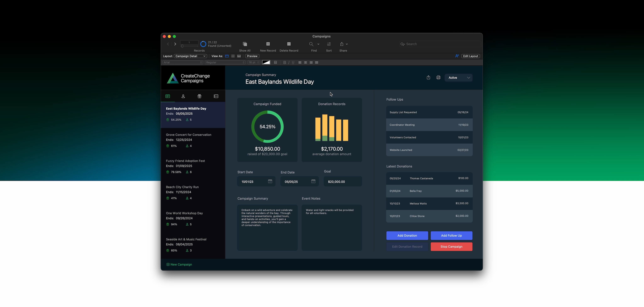This screenshot has width=644, height=307.
Task: Open the Arial font dropdown
Action: click(x=183, y=62)
